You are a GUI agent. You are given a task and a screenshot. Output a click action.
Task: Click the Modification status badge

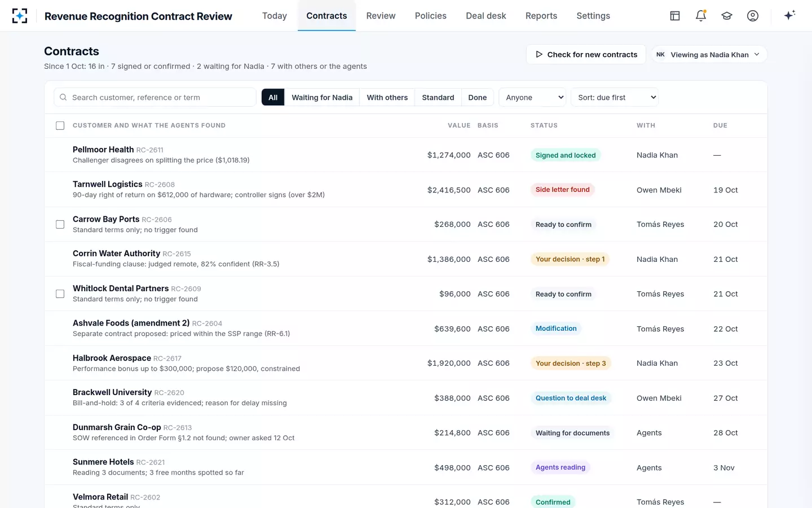[556, 329]
